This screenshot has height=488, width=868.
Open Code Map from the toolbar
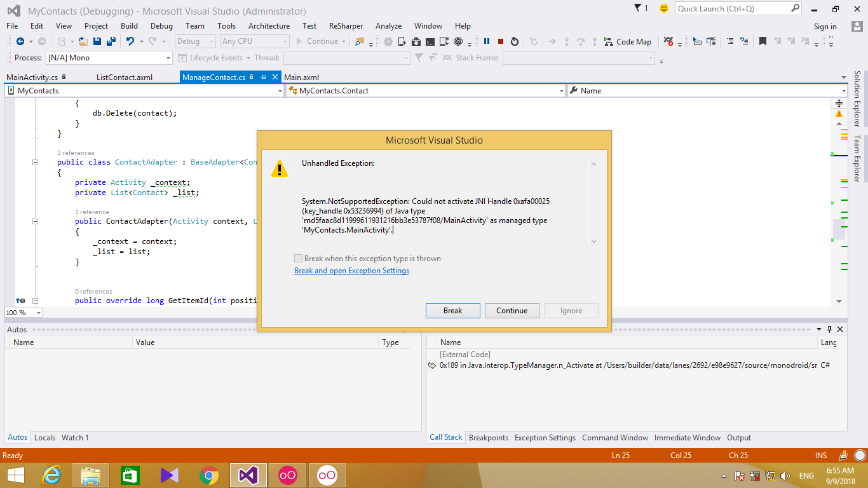click(627, 41)
